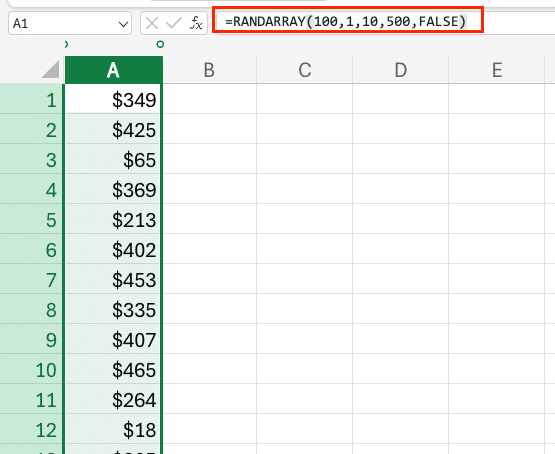555x454 pixels.
Task: Click cell containing $213
Action: point(113,219)
